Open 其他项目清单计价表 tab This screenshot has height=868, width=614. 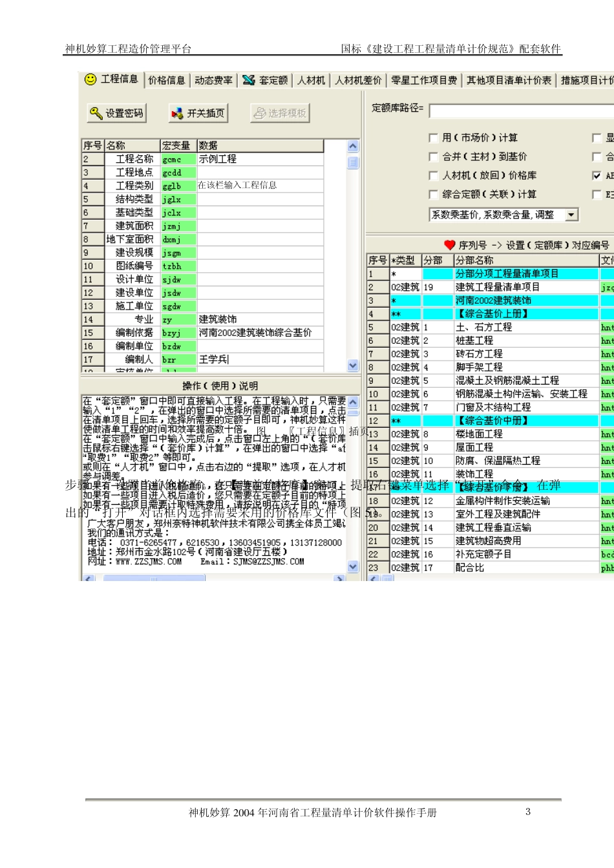tap(509, 80)
